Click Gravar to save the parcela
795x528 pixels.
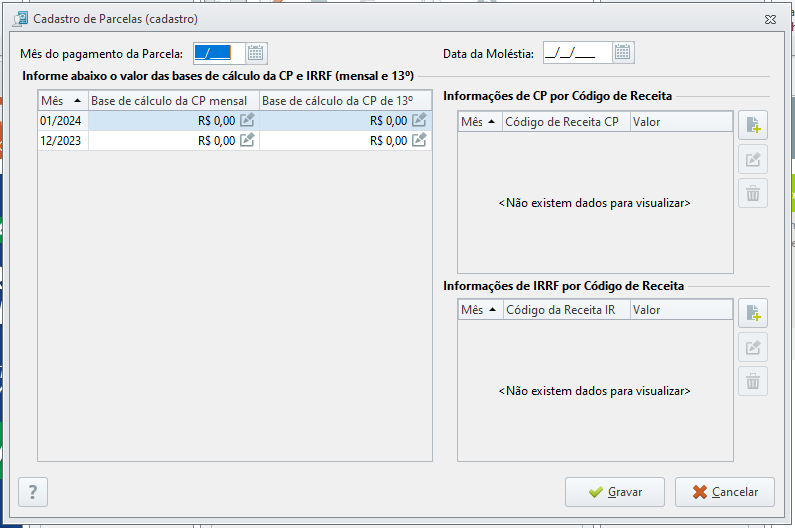coord(615,492)
